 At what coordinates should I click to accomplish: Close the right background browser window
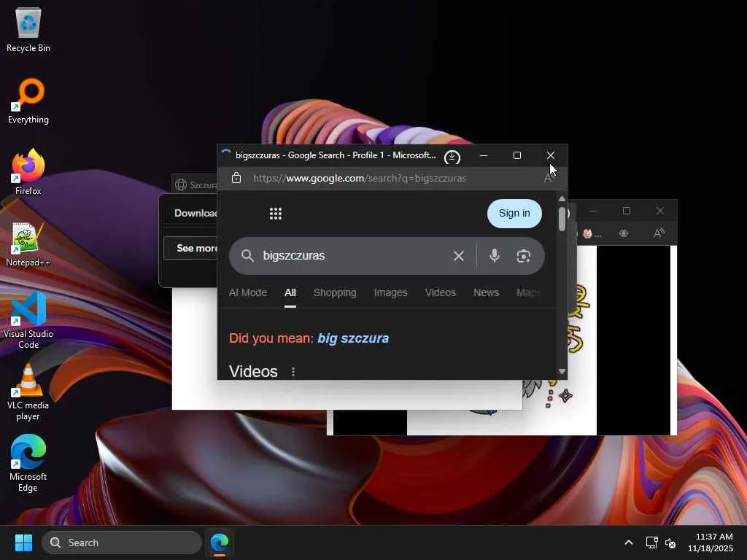click(x=659, y=211)
